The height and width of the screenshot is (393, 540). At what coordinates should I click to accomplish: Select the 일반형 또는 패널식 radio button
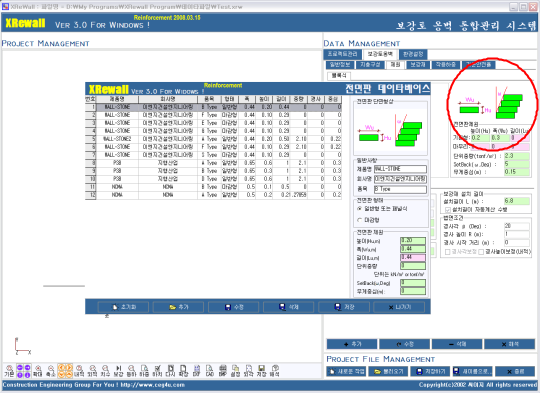359,209
